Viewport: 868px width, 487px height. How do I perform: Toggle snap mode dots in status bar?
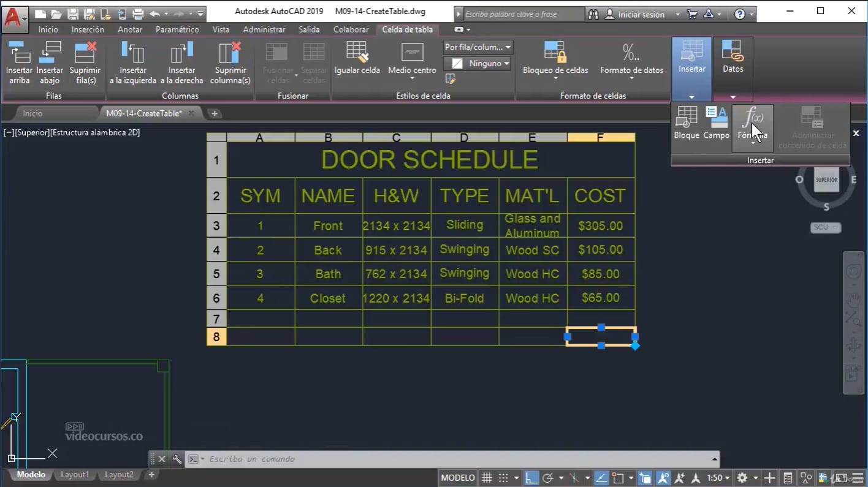click(x=503, y=478)
